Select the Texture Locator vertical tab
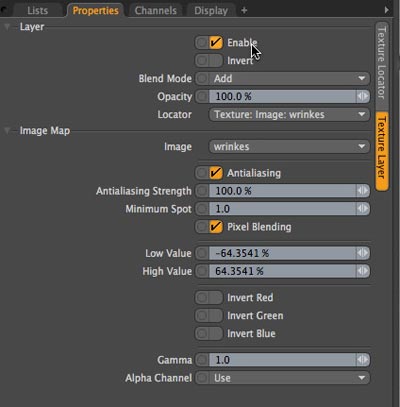Viewport: 400px width, 407px height. tap(382, 63)
